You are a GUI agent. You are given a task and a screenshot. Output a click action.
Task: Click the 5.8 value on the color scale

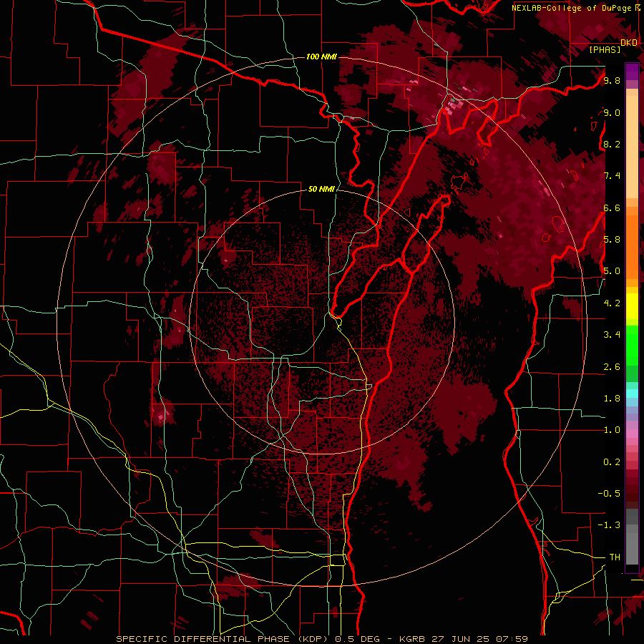point(612,240)
